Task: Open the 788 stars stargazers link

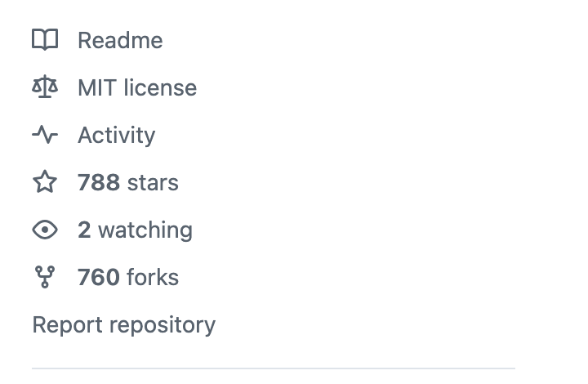Action: 127,182
